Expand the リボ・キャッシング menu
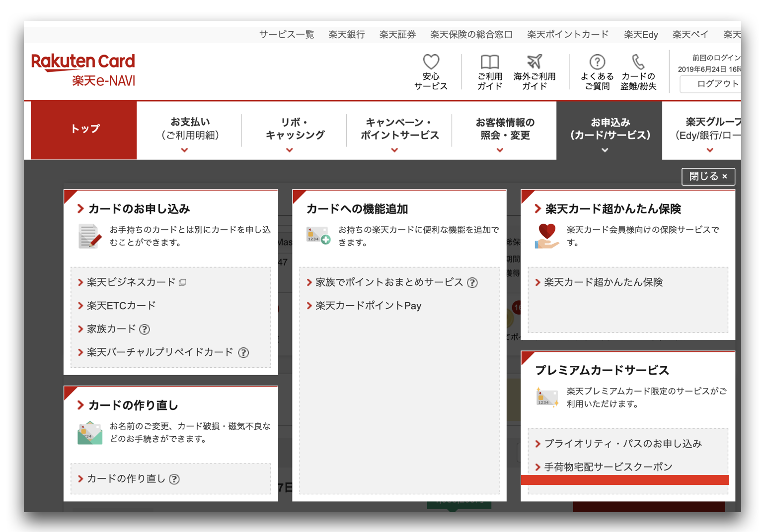This screenshot has width=760, height=532. pos(295,131)
